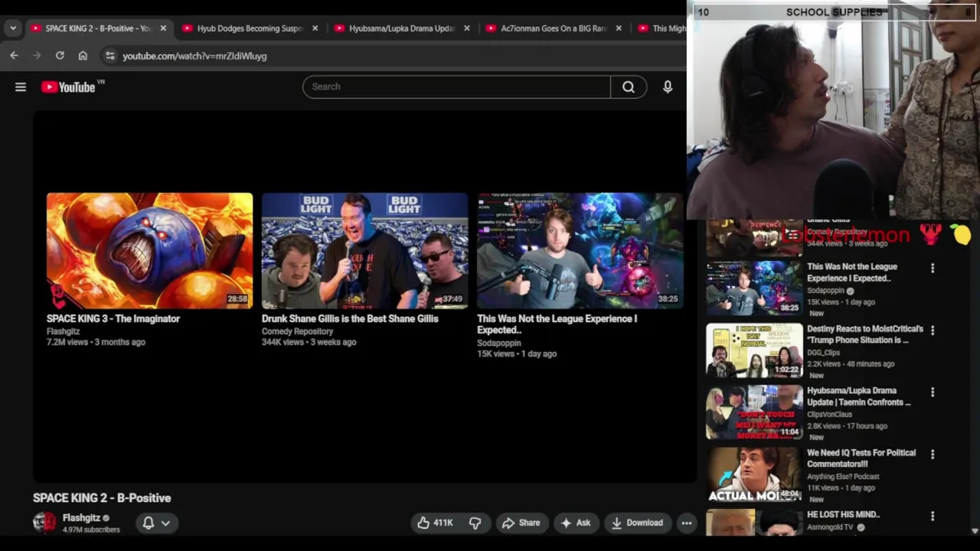Reload the page with refresh icon
The image size is (980, 551).
click(x=60, y=56)
